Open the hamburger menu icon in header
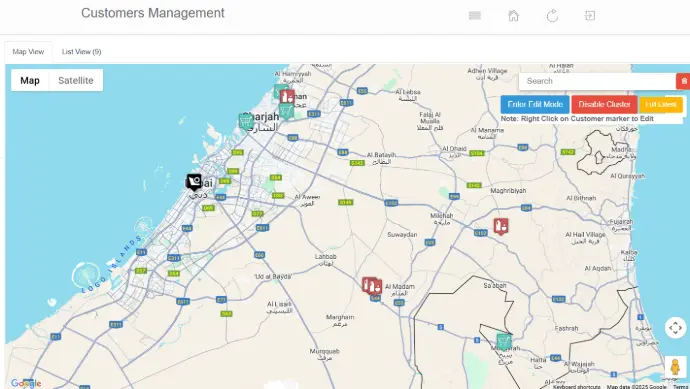This screenshot has width=690, height=389. [475, 16]
